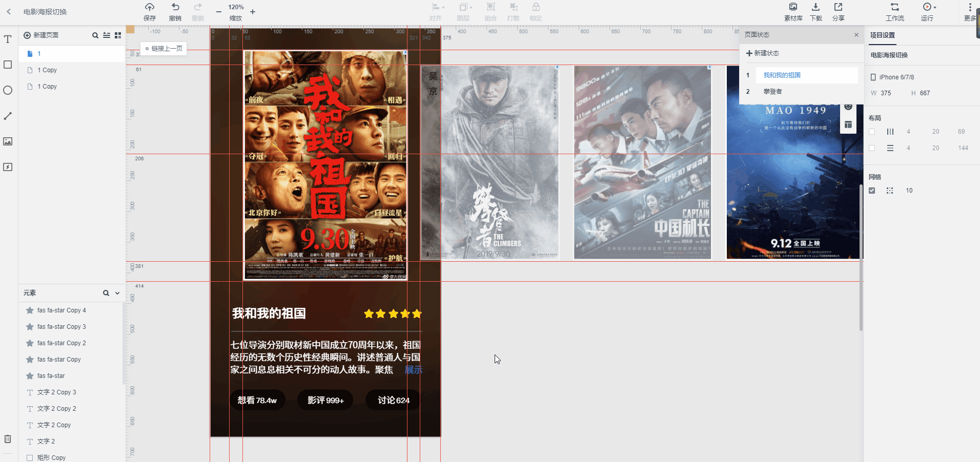Click 新建状态 to add state
Viewport: 980px width, 462px height.
(x=763, y=53)
